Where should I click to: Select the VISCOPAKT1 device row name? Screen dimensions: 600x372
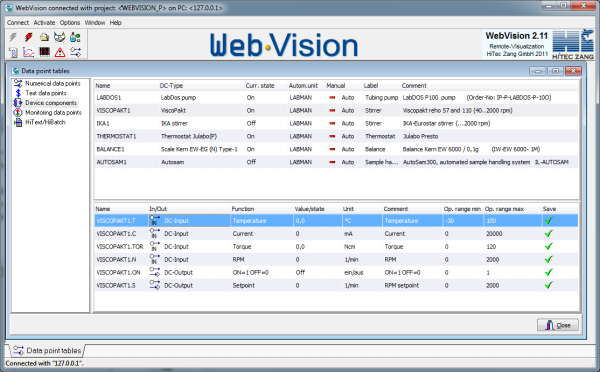pos(113,111)
